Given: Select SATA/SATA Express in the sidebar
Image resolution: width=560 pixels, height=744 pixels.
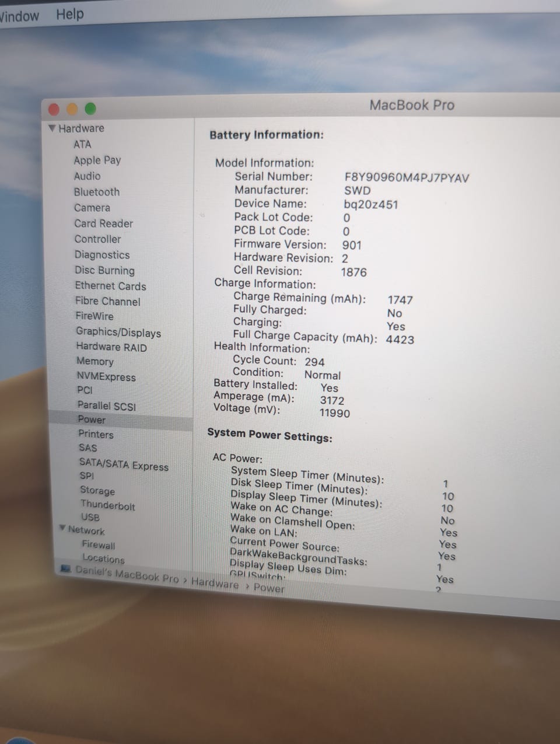Looking at the screenshot, I should (x=124, y=464).
